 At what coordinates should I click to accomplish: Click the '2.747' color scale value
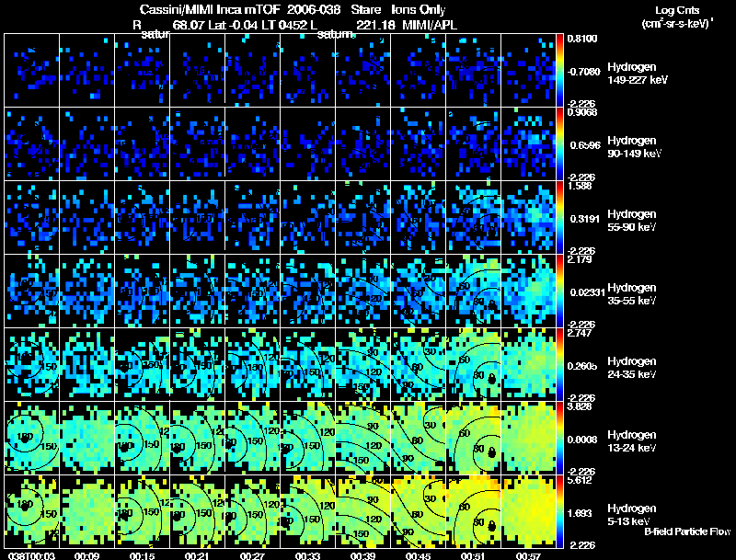pos(580,333)
